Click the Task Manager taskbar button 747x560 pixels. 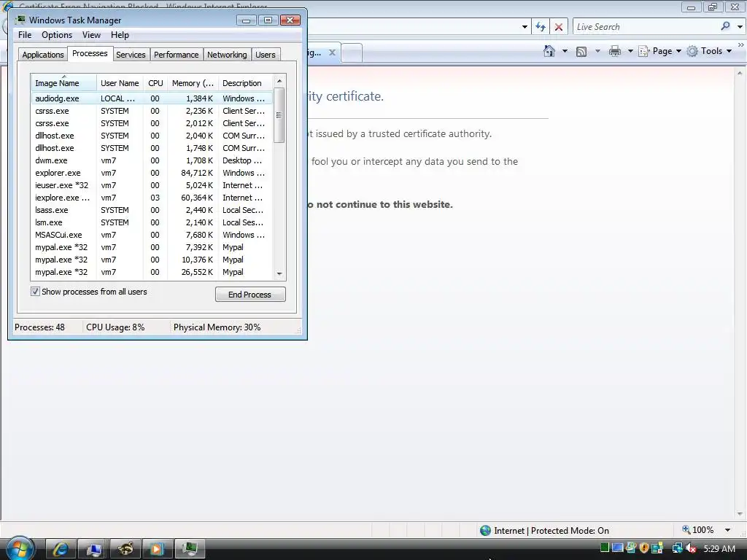coord(190,548)
